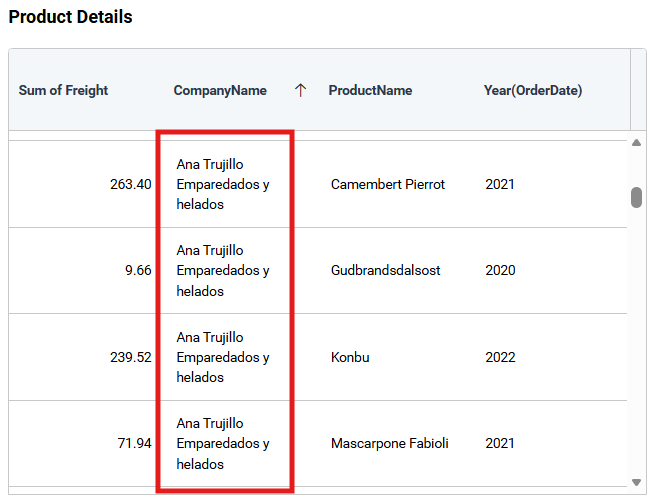Select the 239.52 freight cell
Viewport: 657px width, 500px height.
coord(131,357)
